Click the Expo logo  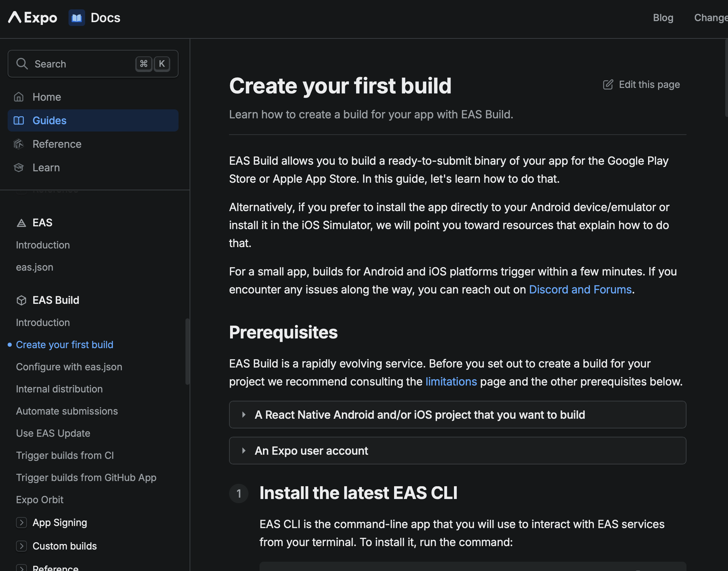[33, 18]
